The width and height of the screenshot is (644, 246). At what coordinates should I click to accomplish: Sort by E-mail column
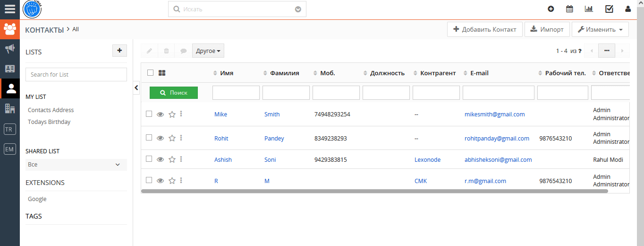point(476,73)
